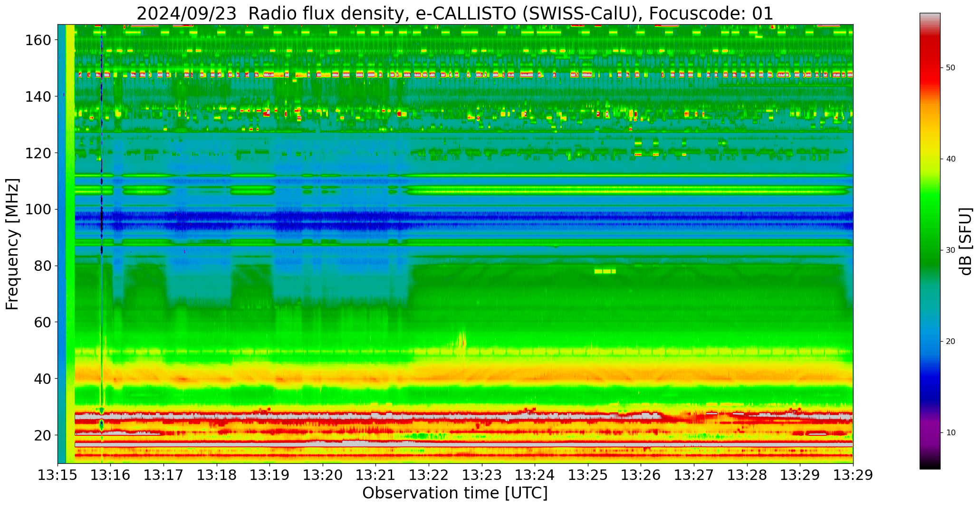This screenshot has width=980, height=507.
Task: Click the yellow dashes at 78 MHz near 13:25
Action: 605,271
